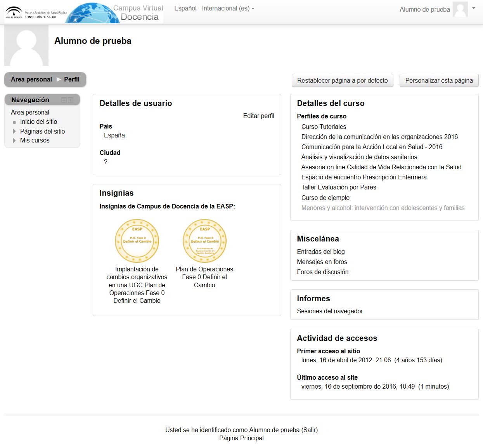This screenshot has height=448, width=483.
Task: Hide the Navegación block with minus icon
Action: [x=64, y=100]
